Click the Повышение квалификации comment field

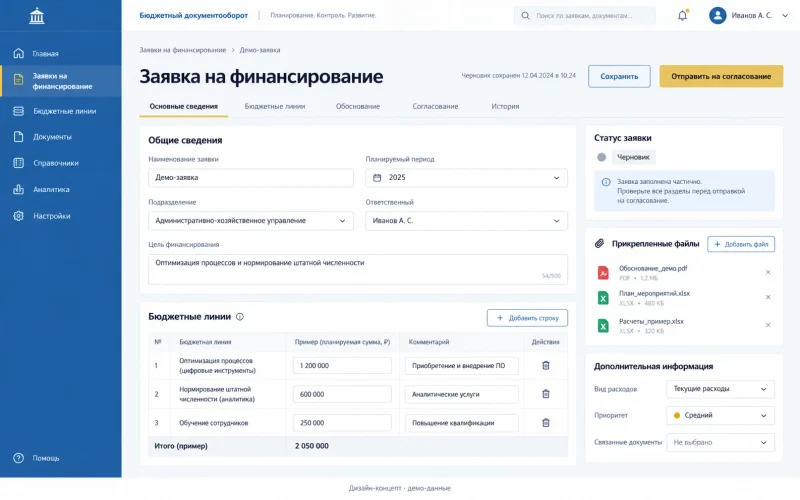(x=462, y=422)
